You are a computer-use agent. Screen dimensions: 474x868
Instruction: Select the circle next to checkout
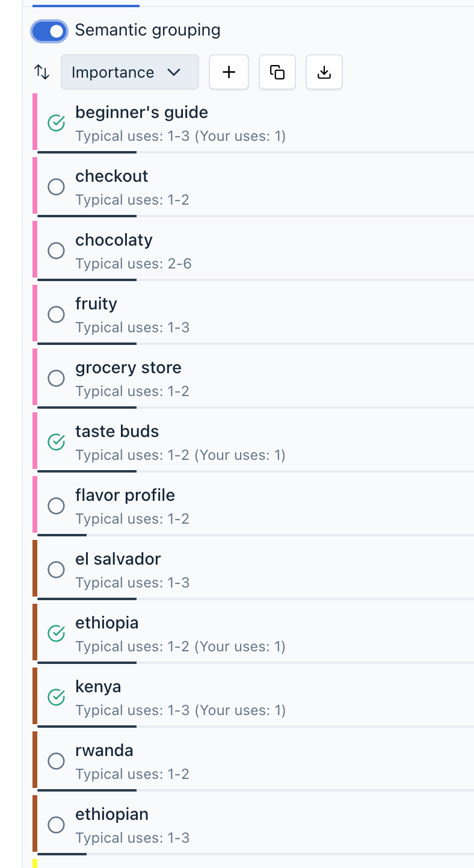pyautogui.click(x=56, y=187)
